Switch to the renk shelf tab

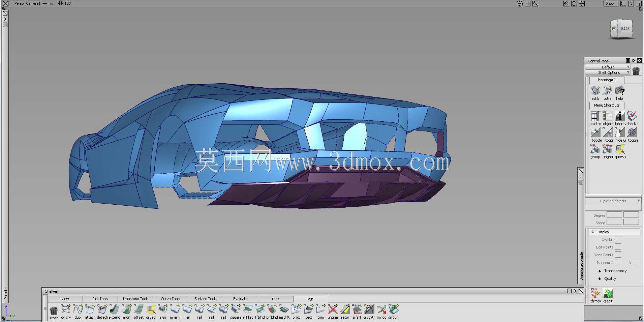click(x=275, y=299)
